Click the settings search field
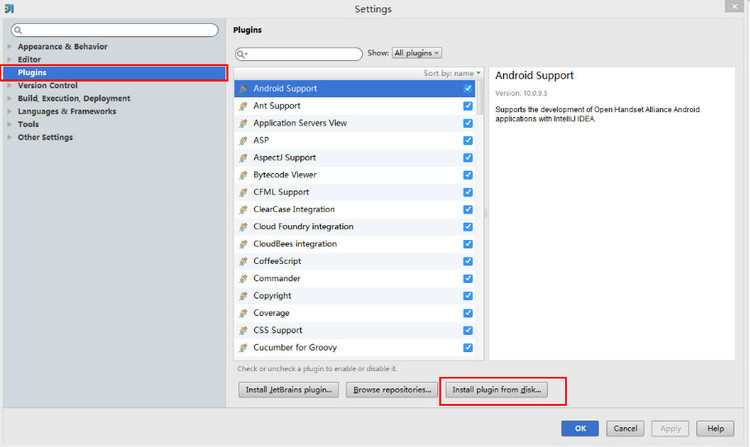The image size is (750, 447). (115, 30)
